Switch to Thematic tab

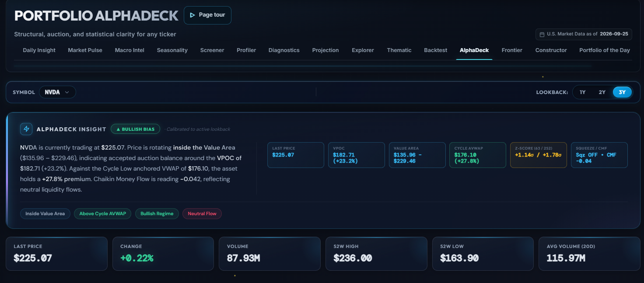pyautogui.click(x=399, y=50)
